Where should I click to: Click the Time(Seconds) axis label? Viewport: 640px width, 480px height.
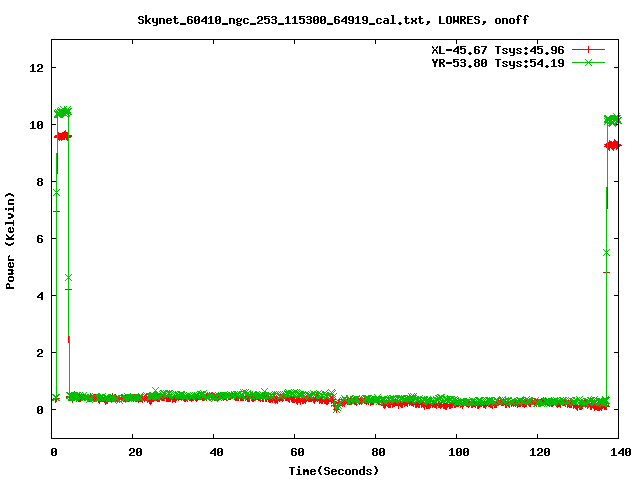(x=334, y=471)
